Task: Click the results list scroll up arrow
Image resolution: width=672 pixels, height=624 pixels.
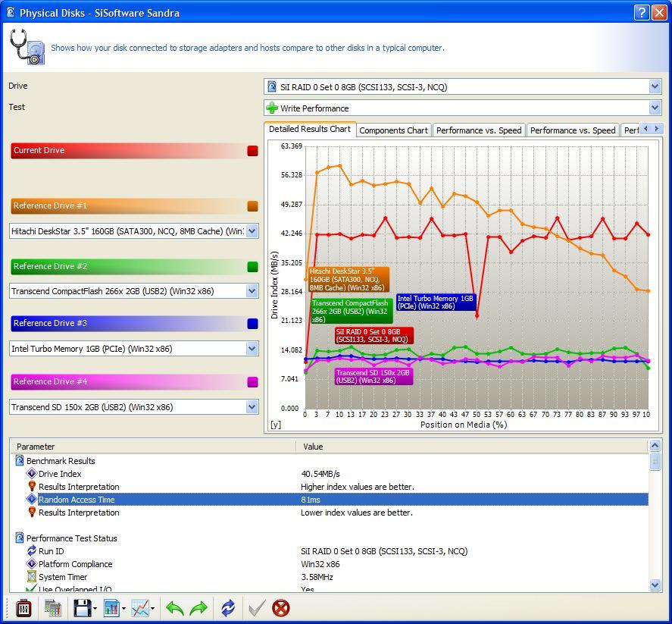Action: [x=655, y=446]
